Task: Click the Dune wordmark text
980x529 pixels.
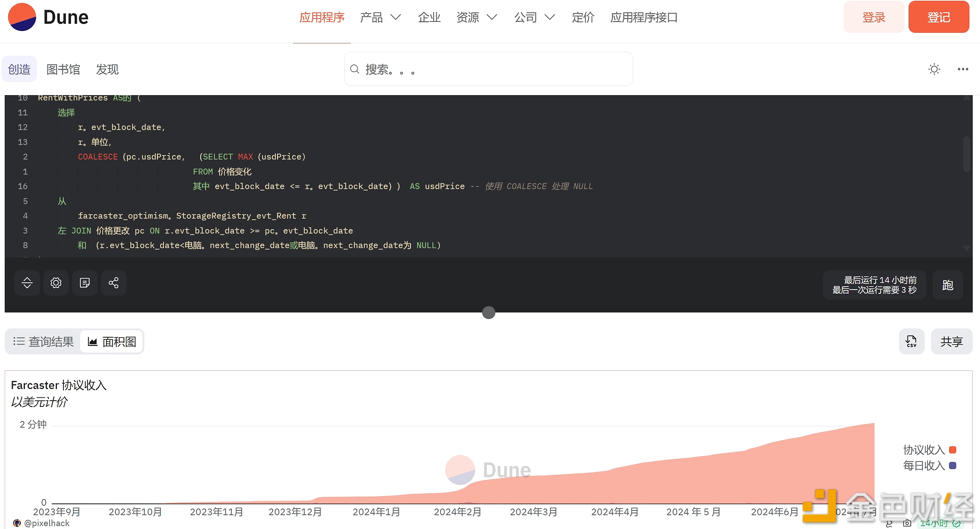Action: (x=66, y=17)
